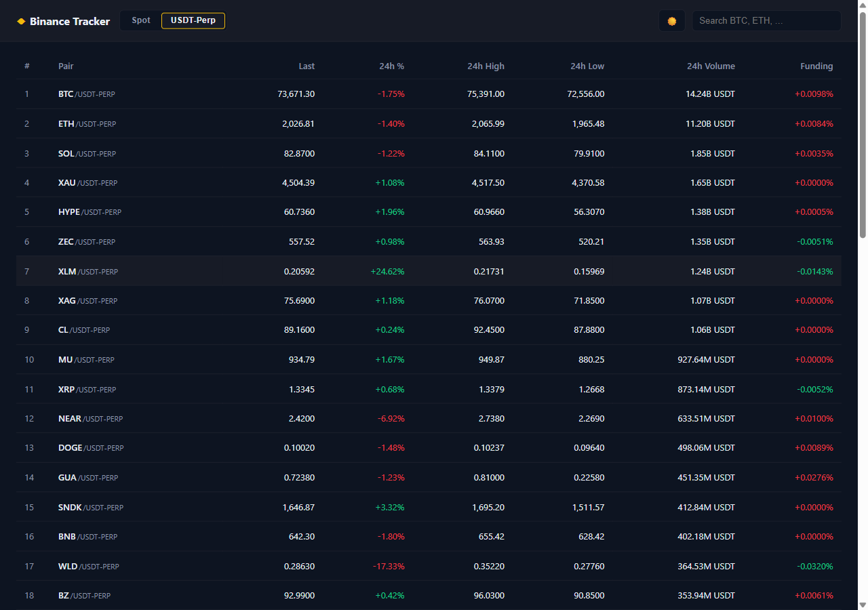
Task: Focus the Search BTC, ETH field
Action: [x=766, y=21]
